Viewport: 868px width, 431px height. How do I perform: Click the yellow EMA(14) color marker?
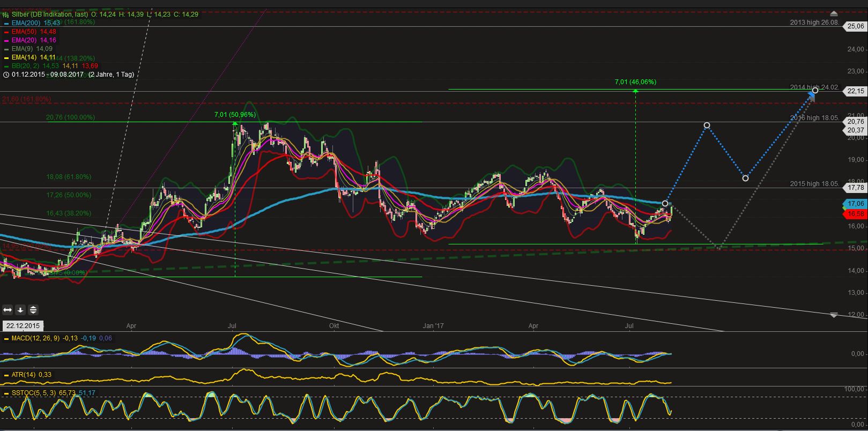(x=6, y=58)
